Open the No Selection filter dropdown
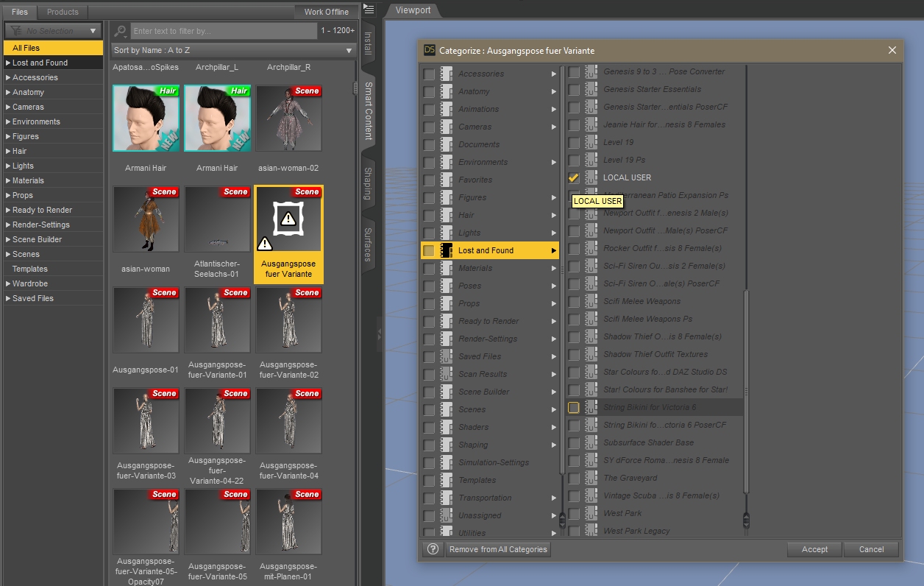 click(53, 31)
